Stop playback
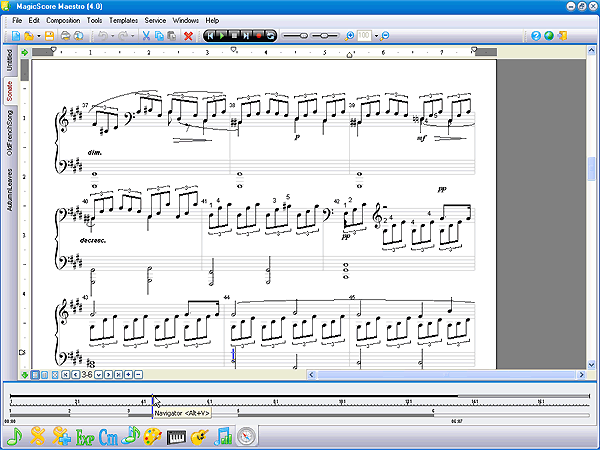 click(234, 36)
